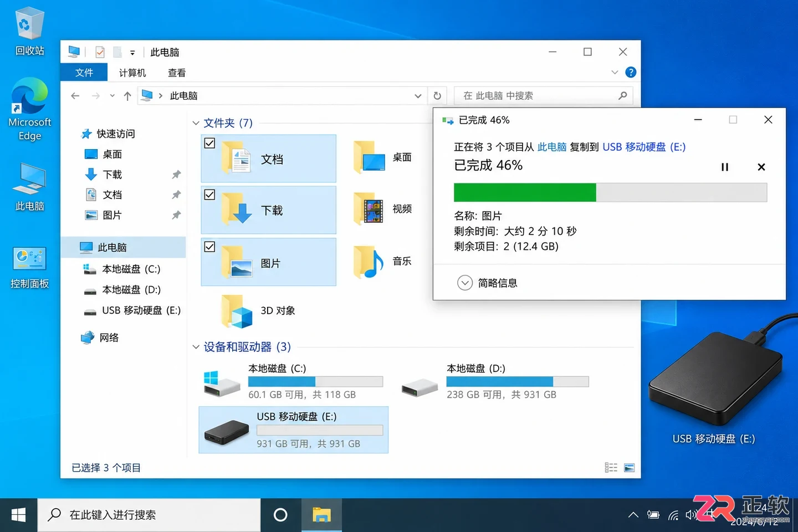Image resolution: width=798 pixels, height=532 pixels.
Task: Open the 文件 menu tab
Action: tap(84, 73)
